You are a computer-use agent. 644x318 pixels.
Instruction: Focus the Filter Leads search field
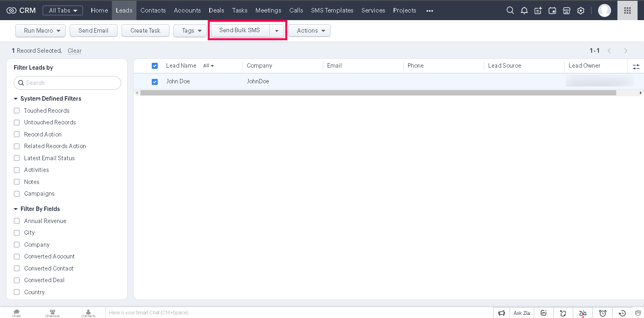coord(67,83)
